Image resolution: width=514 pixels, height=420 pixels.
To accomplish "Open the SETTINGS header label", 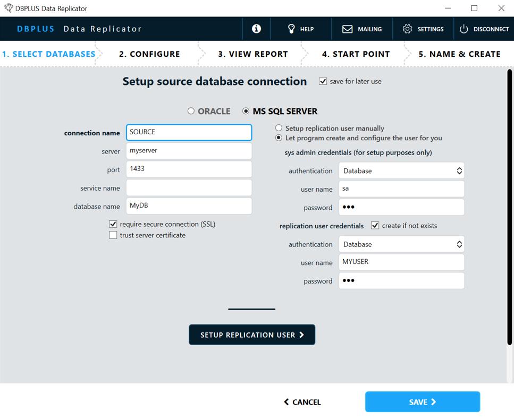I will [x=431, y=29].
